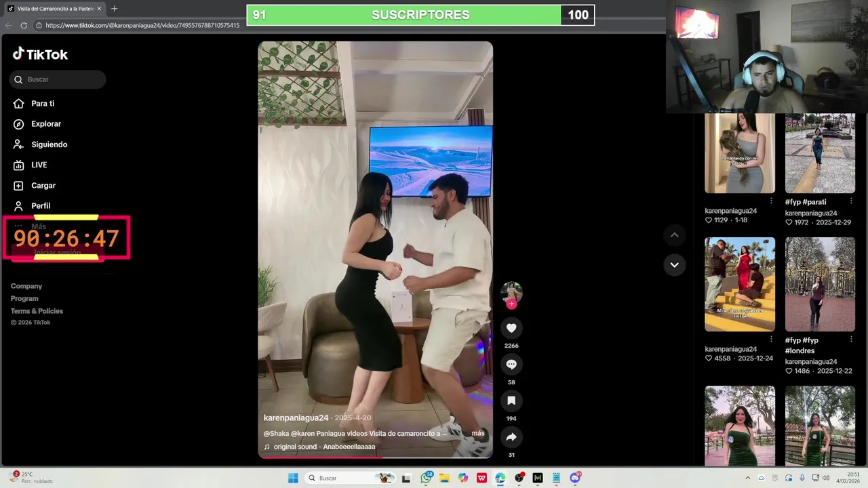
Task: Open the Cargar upload page
Action: (35, 185)
